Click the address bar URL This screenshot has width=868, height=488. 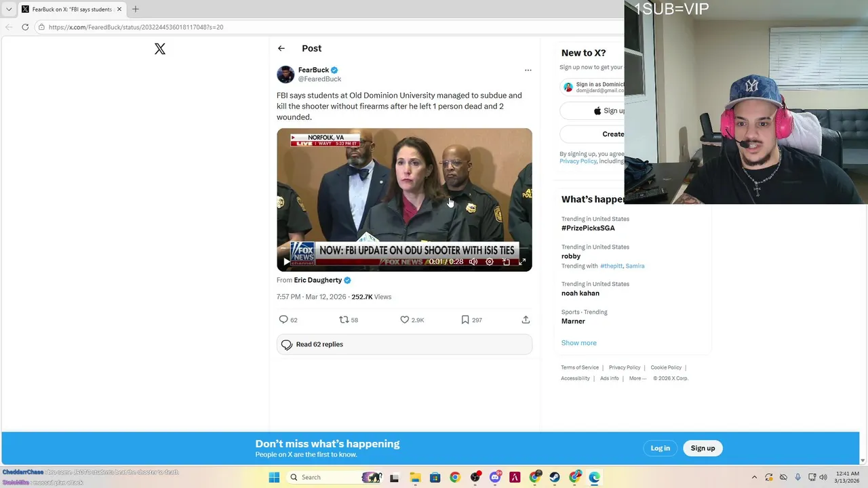coord(136,27)
